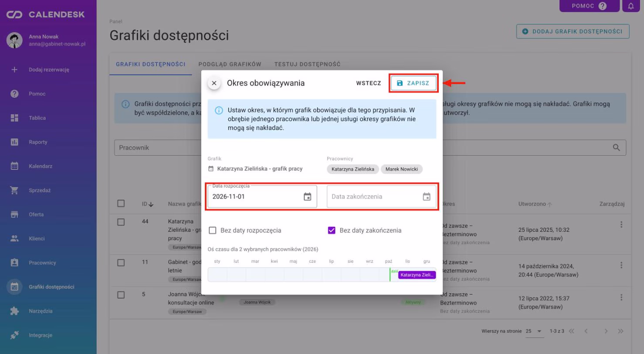
Task: Open manage menu for row 25 lipca 2025
Action: click(x=621, y=225)
